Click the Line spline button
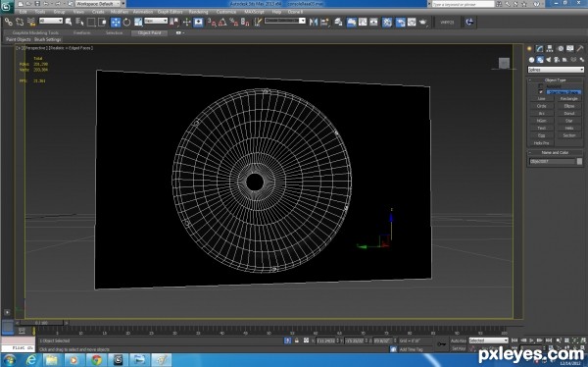588x367 pixels. [542, 99]
